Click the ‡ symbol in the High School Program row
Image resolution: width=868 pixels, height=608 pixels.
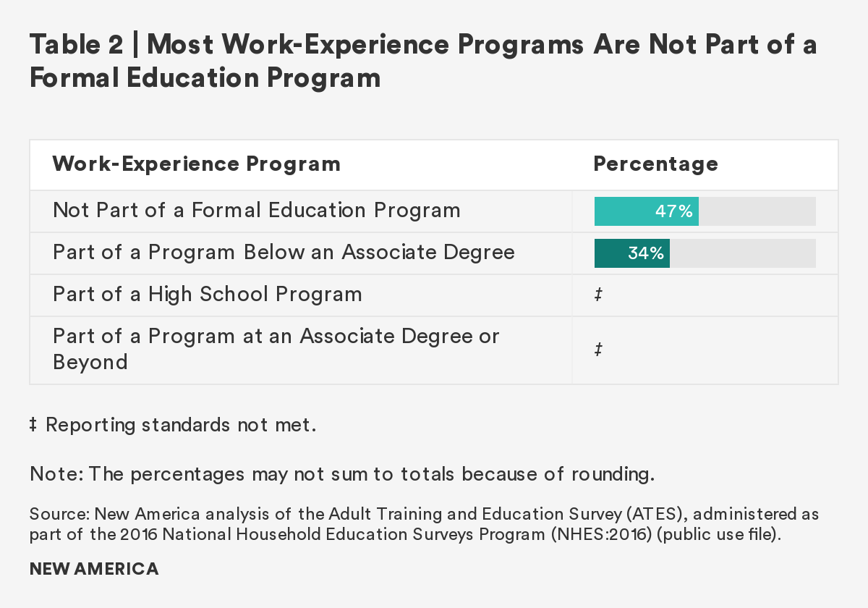[599, 295]
